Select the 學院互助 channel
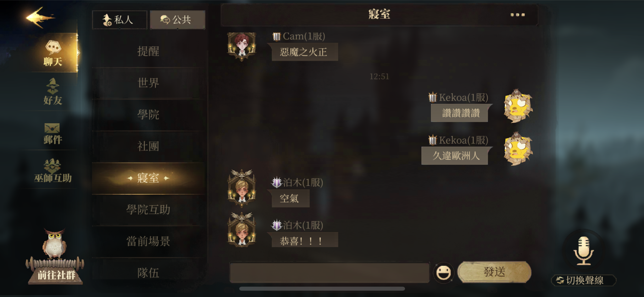The width and height of the screenshot is (644, 297). (148, 210)
